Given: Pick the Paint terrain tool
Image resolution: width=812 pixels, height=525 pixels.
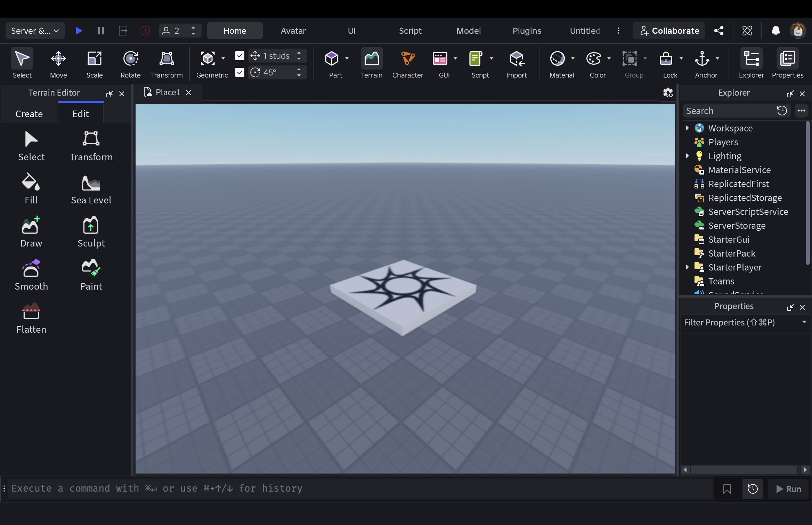Looking at the screenshot, I should (91, 275).
